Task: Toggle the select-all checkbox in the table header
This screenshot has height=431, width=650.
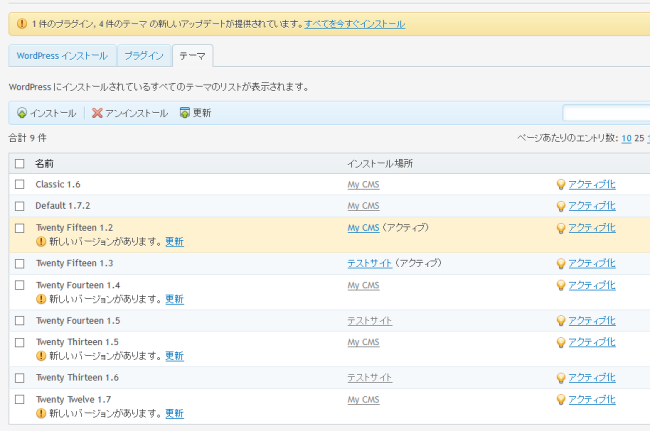Action: coord(20,163)
